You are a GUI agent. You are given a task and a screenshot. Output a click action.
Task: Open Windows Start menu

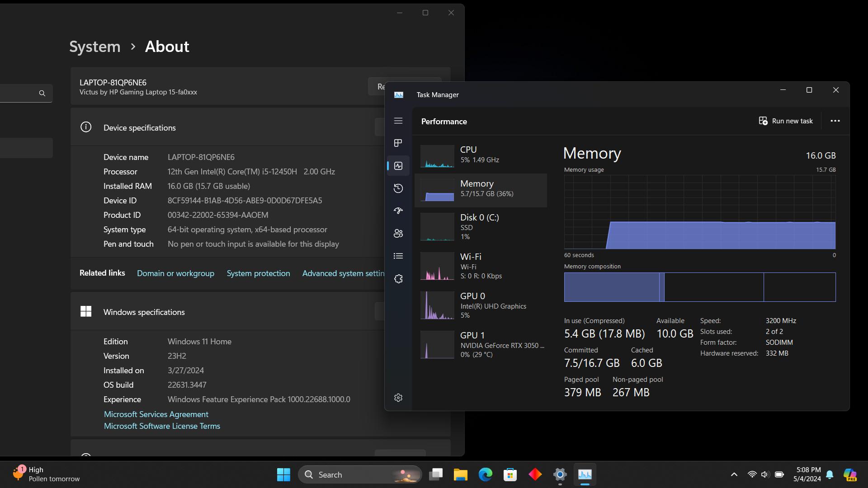(283, 474)
